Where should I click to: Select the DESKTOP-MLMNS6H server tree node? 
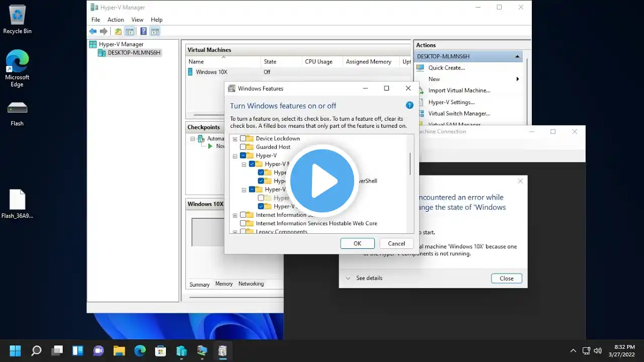click(129, 53)
